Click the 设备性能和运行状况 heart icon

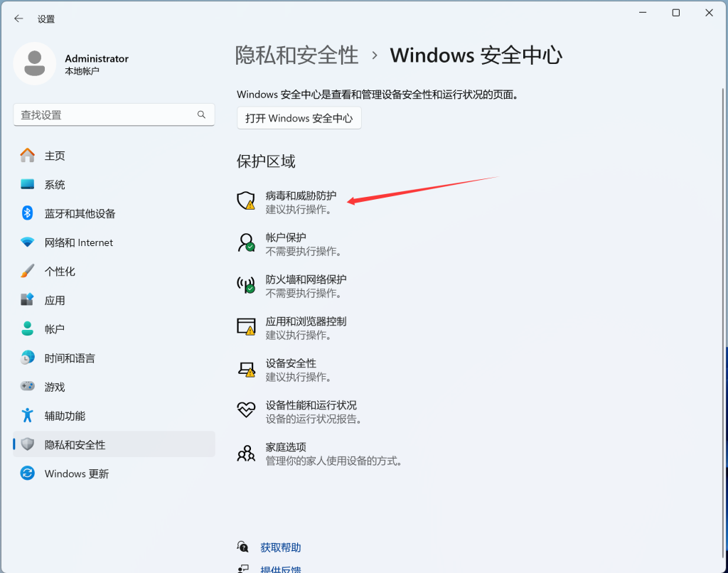coord(246,410)
